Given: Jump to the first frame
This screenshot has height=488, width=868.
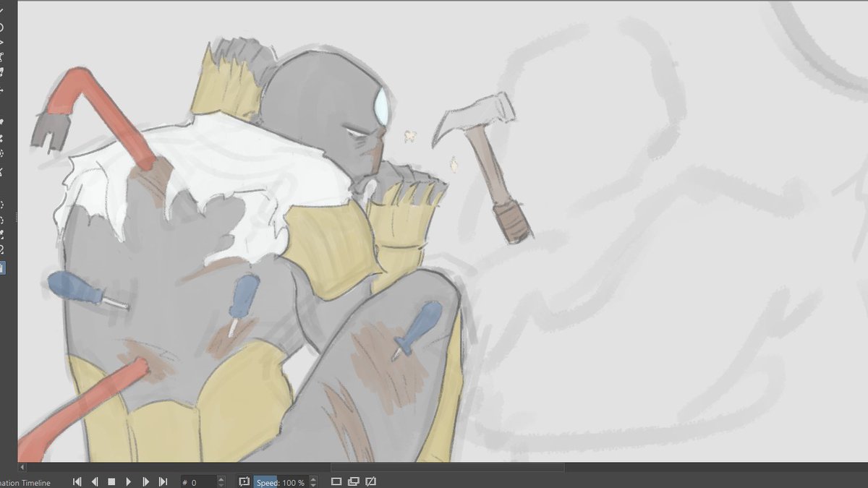Looking at the screenshot, I should coord(77,481).
